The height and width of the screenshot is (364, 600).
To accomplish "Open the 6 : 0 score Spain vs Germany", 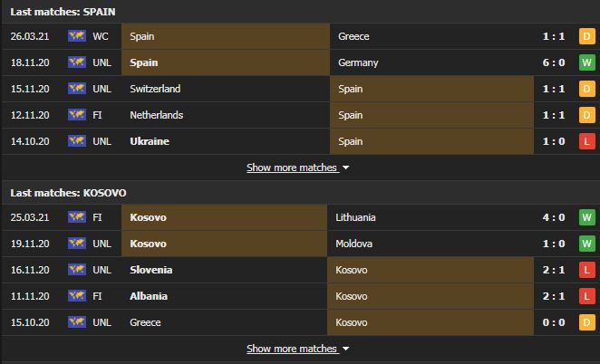I will pos(554,62).
